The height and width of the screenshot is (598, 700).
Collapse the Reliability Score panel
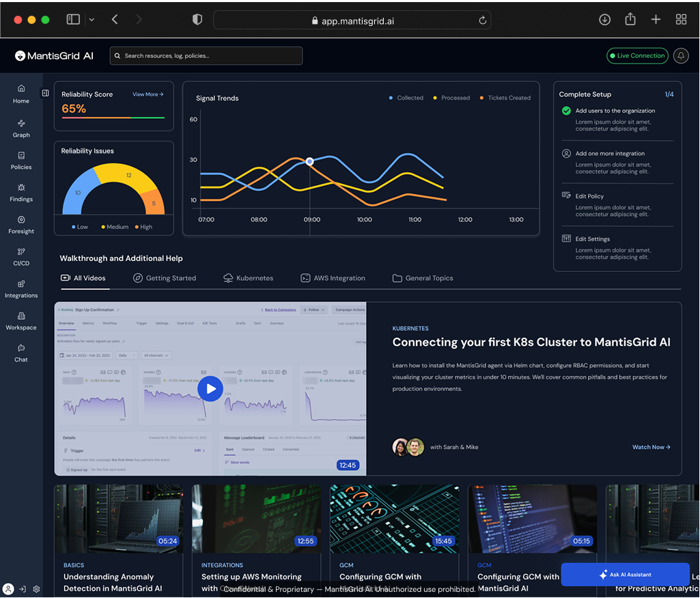coord(45,92)
